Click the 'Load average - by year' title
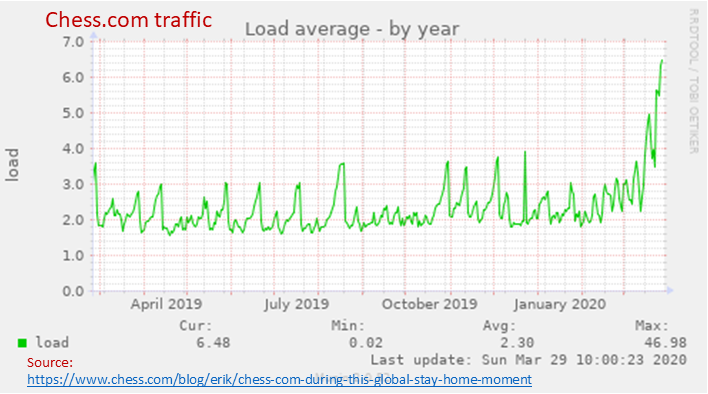This screenshot has width=708, height=394. click(352, 29)
